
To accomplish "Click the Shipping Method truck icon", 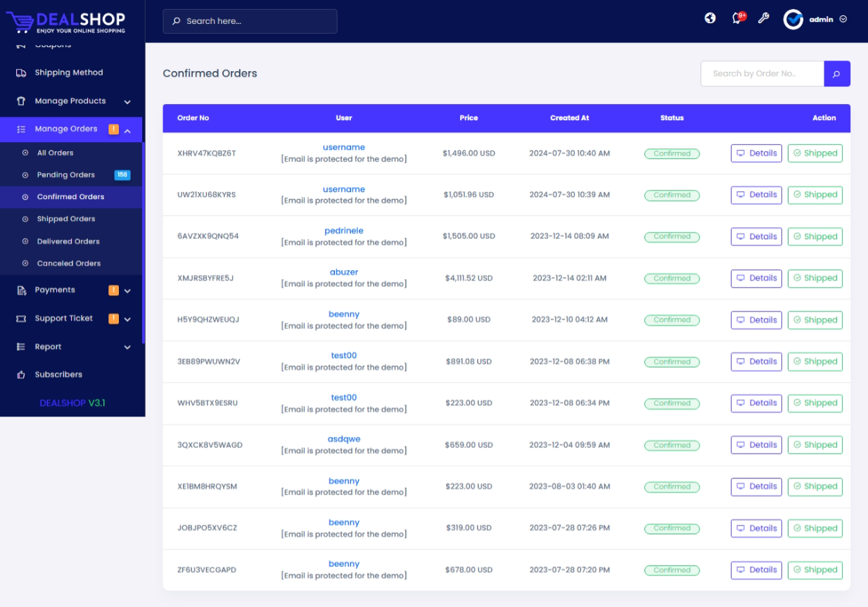I will pos(21,72).
